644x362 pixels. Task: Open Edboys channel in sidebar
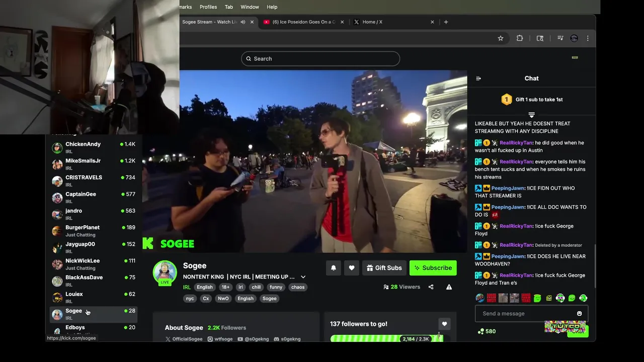[94, 330]
